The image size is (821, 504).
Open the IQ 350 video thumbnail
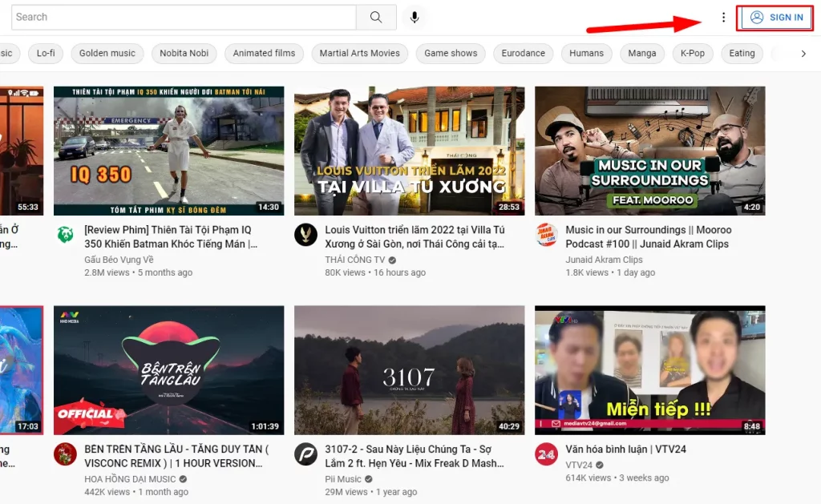(x=168, y=151)
